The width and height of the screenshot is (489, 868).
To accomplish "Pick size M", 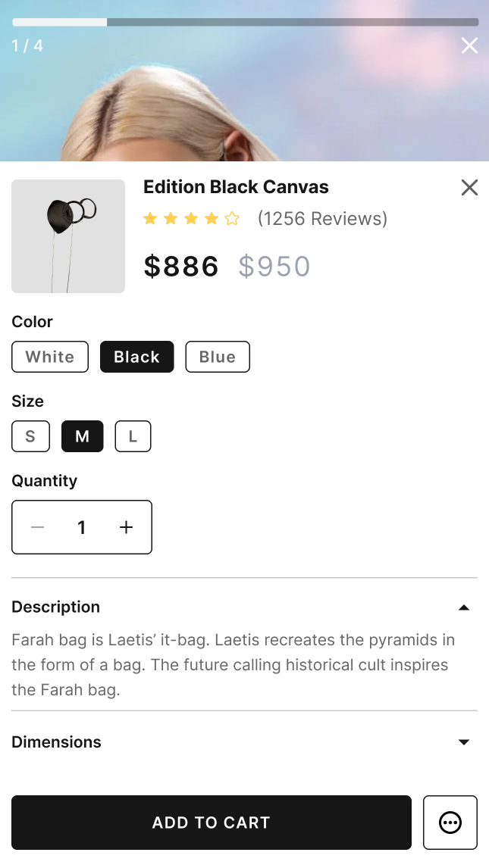I will 82,436.
